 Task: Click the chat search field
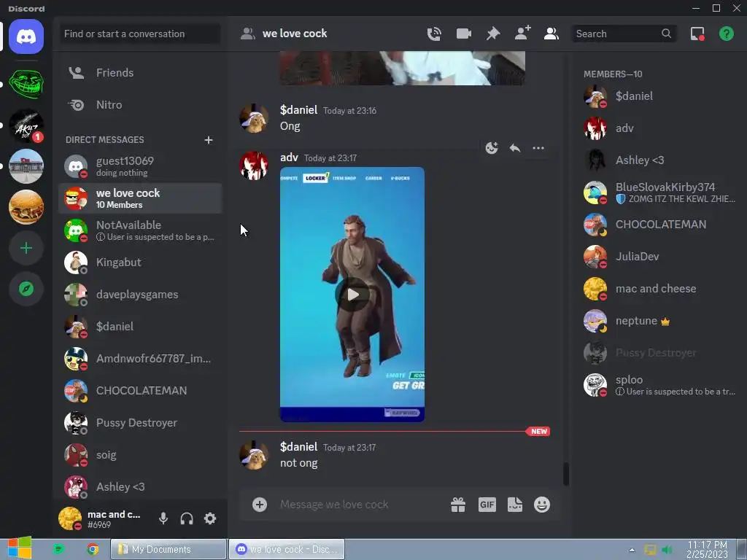pos(623,34)
